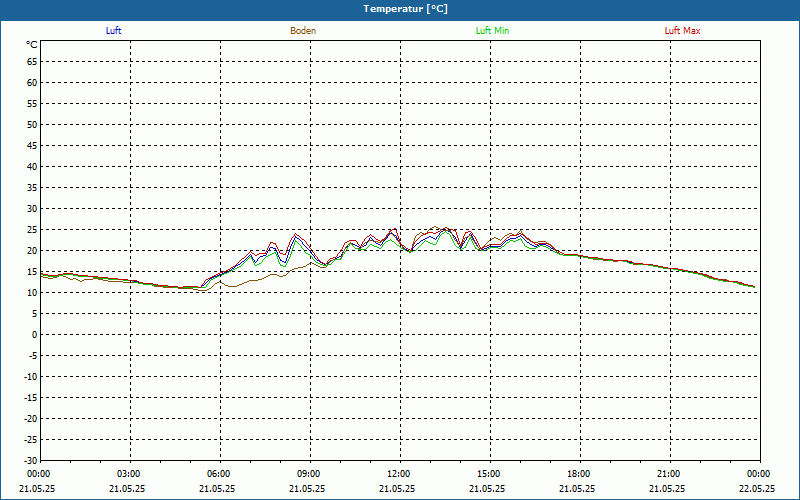
Task: Click the 30 y-axis label
Action: pos(32,209)
